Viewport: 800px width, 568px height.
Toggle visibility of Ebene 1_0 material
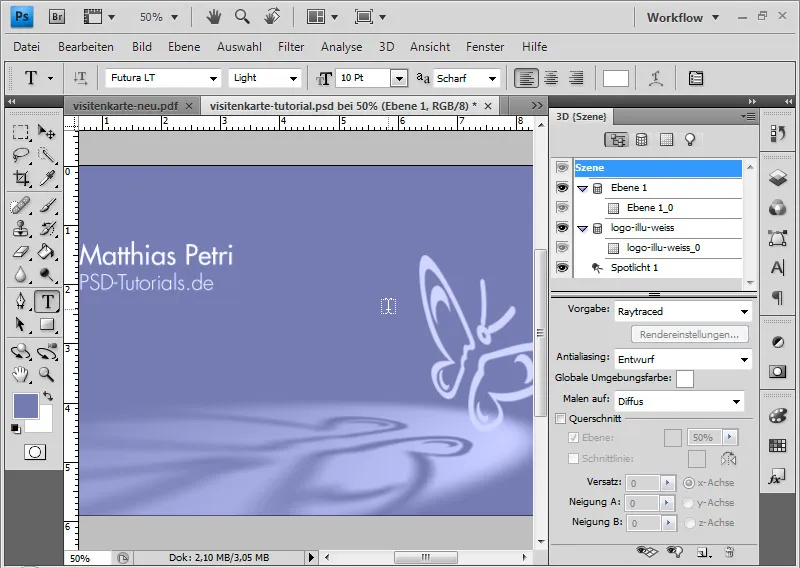pos(562,208)
